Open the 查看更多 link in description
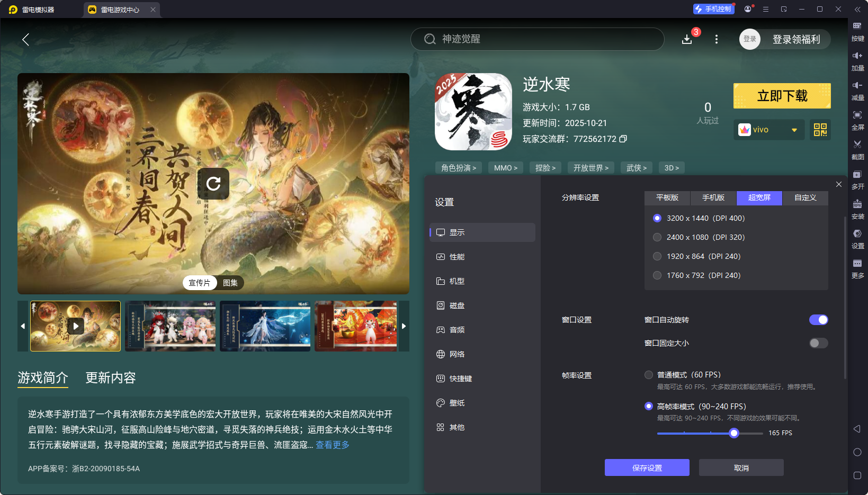The width and height of the screenshot is (868, 495). coord(333,445)
